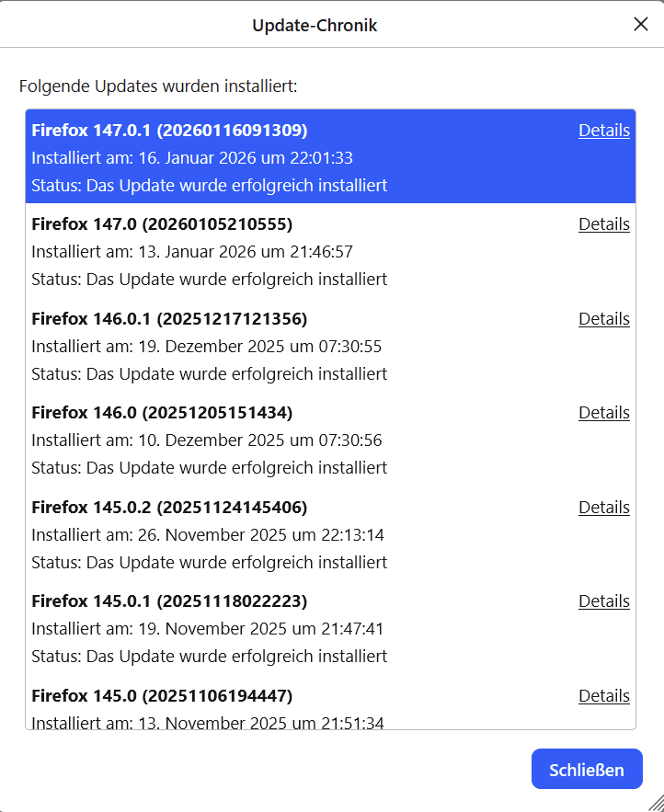The width and height of the screenshot is (664, 812).
Task: Open Details for Firefox 145.0 update
Action: click(603, 696)
